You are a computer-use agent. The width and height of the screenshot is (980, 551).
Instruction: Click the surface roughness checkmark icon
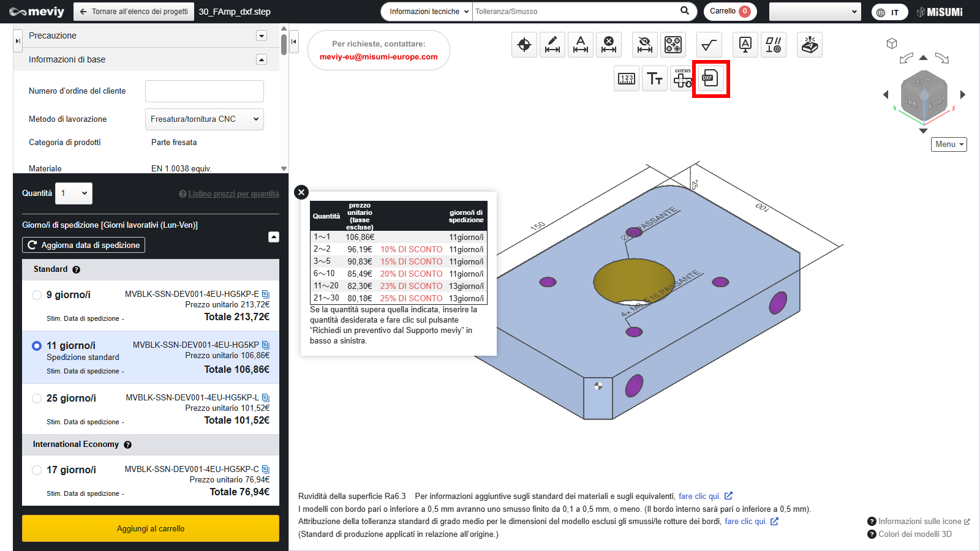[709, 45]
